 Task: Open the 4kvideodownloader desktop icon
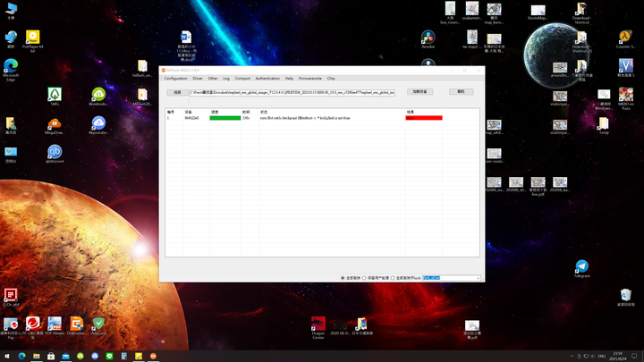pos(98,97)
